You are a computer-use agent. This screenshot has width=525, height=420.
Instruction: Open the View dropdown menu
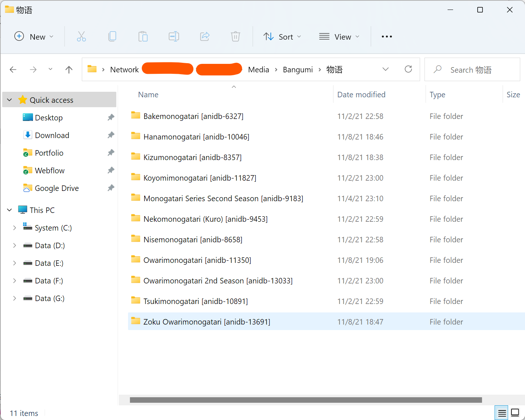click(x=339, y=36)
